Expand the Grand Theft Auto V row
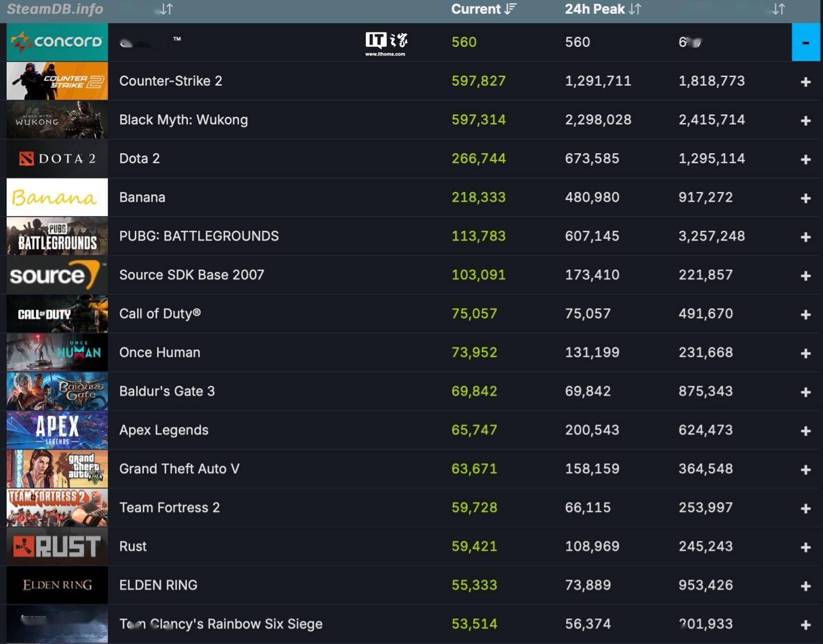This screenshot has height=644, width=823. pyautogui.click(x=806, y=470)
